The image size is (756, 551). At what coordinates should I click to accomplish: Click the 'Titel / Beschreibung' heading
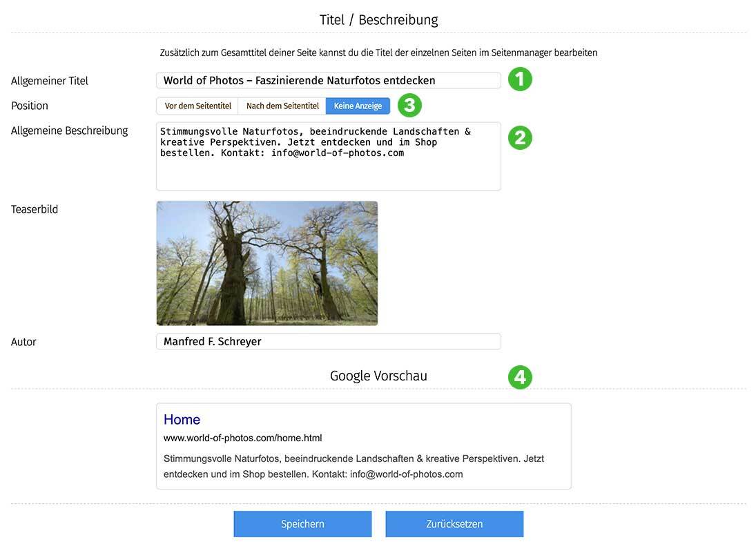378,20
